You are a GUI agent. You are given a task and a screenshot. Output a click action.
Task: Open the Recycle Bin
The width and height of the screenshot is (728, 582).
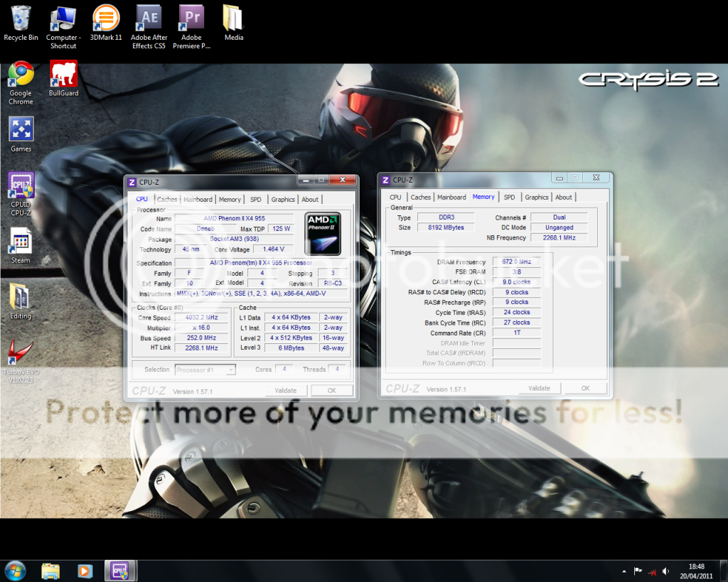coord(21,18)
